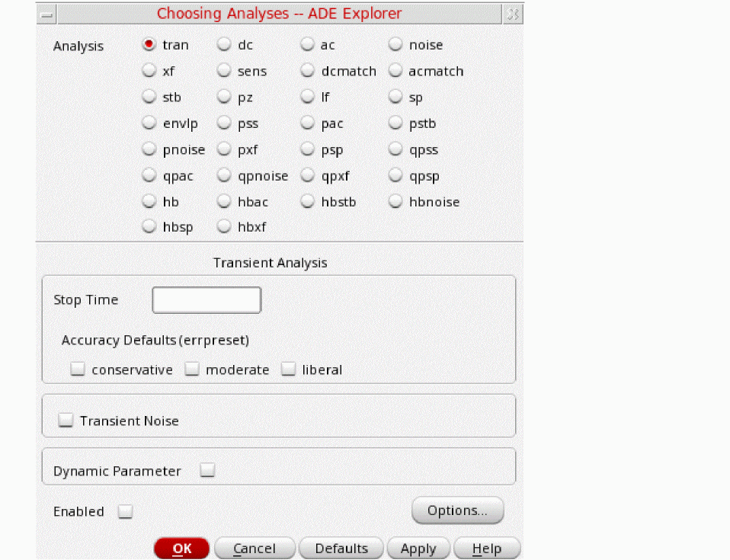Check the Enabled checkbox
The image size is (730, 560).
click(125, 512)
